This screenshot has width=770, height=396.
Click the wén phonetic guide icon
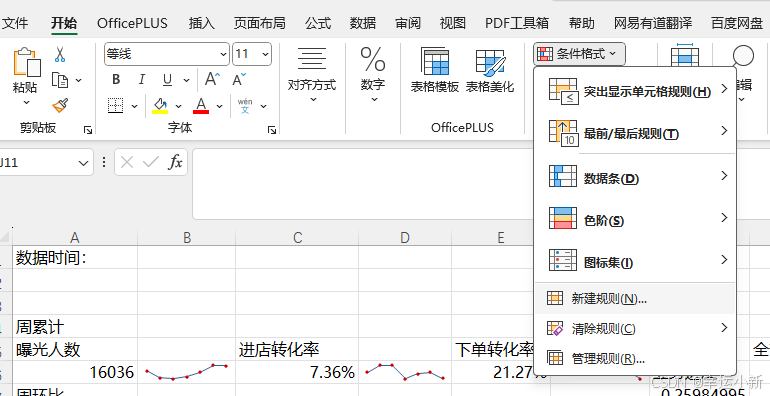pyautogui.click(x=245, y=106)
